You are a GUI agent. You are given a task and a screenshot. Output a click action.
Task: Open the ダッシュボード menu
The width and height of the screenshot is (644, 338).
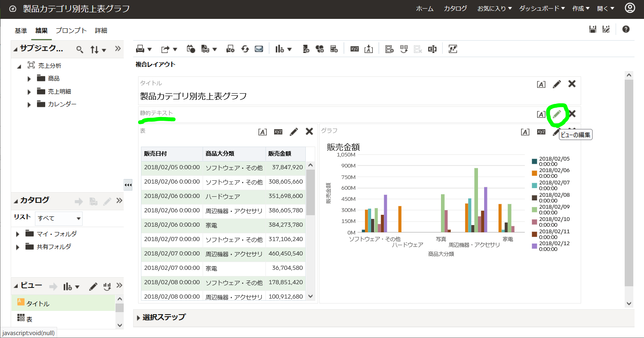tap(542, 8)
